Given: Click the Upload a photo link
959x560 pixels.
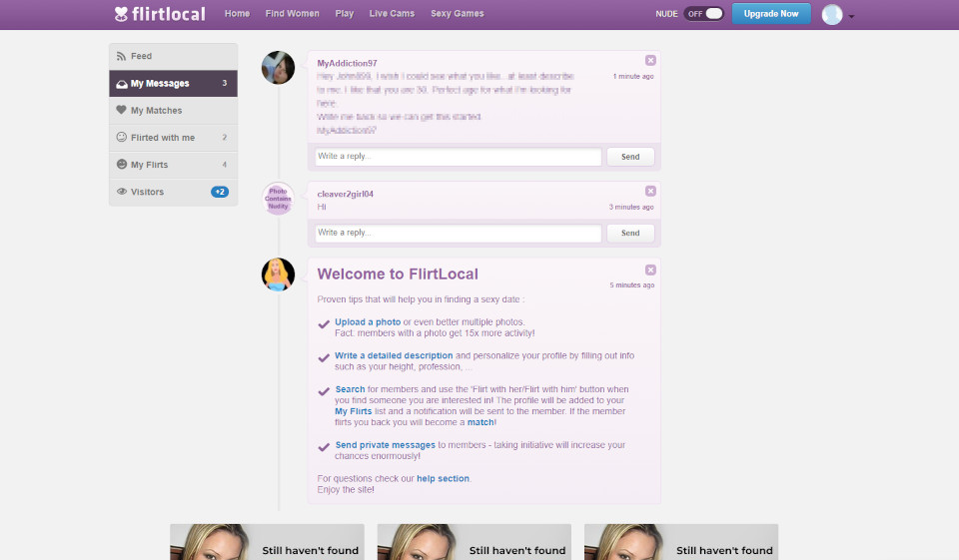Looking at the screenshot, I should coord(368,322).
